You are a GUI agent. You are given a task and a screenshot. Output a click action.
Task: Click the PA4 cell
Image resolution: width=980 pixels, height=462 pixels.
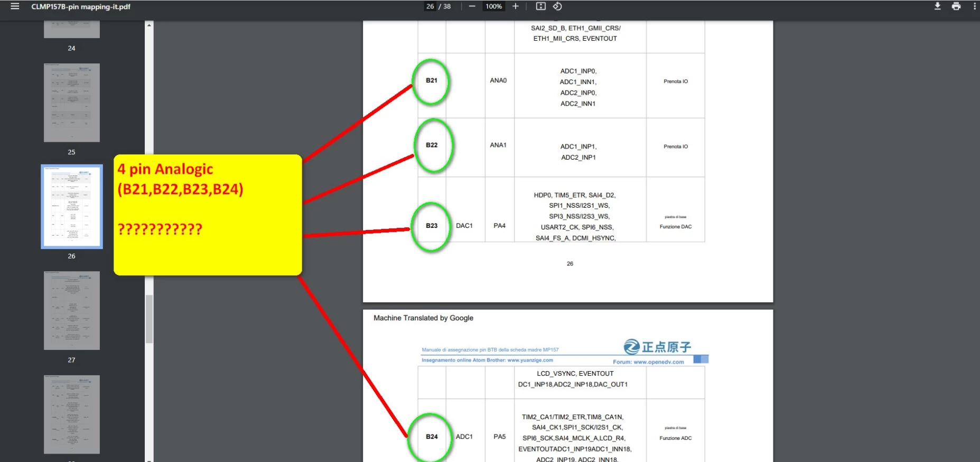coord(500,226)
